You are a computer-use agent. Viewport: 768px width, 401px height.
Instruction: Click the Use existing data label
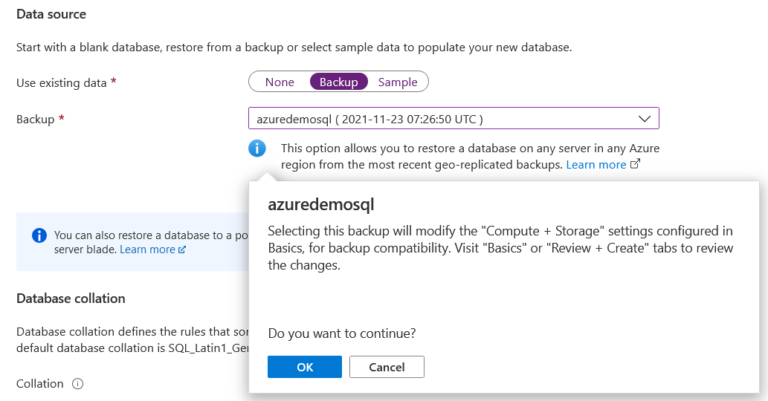[x=62, y=82]
